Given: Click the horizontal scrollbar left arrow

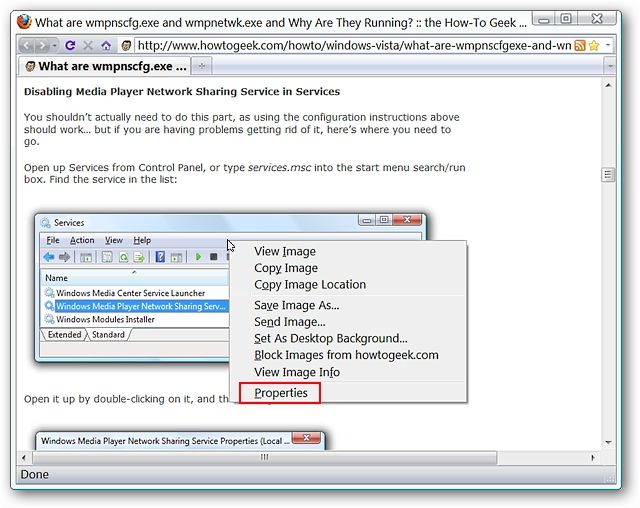Looking at the screenshot, I should pos(24,458).
